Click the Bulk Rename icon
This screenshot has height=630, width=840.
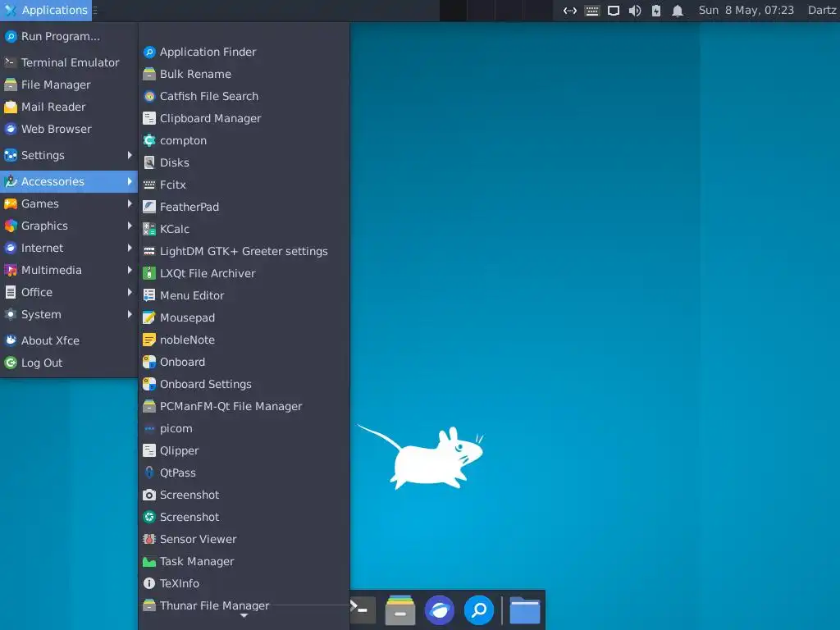click(149, 74)
